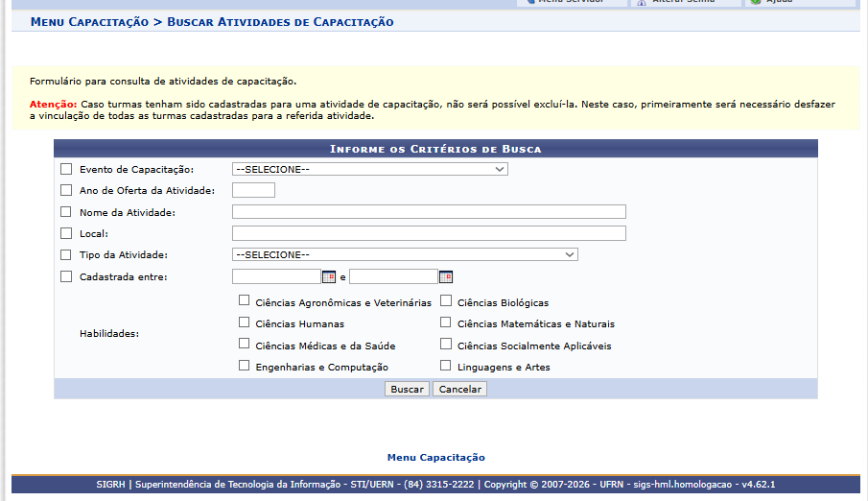This screenshot has height=501, width=868.
Task: Tick the Evento de Capacitação filter checkbox
Action: coord(66,169)
